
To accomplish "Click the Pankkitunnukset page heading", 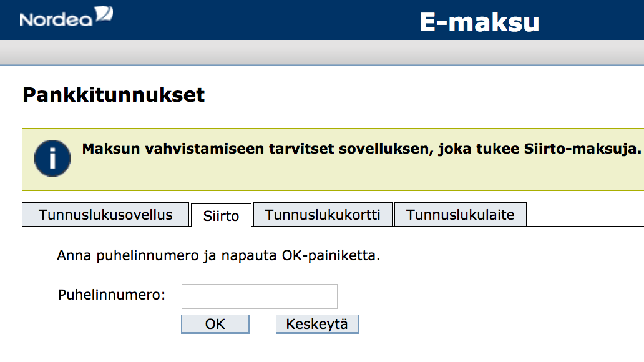I will (x=114, y=95).
